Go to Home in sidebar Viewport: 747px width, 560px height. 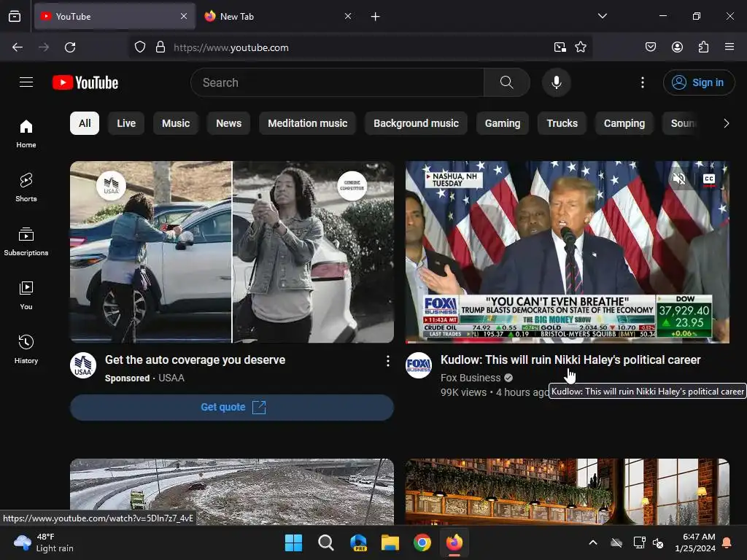click(26, 134)
